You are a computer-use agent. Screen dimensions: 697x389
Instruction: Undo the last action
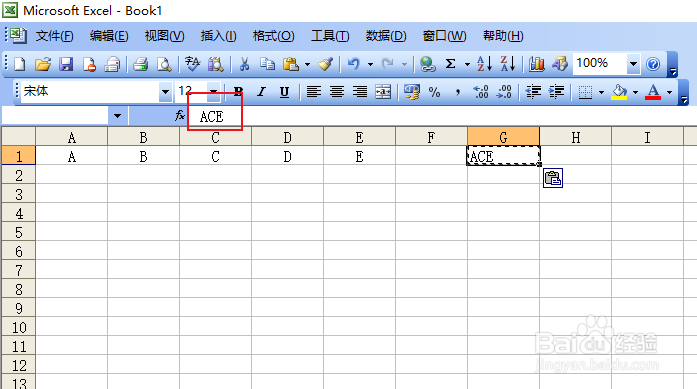354,64
